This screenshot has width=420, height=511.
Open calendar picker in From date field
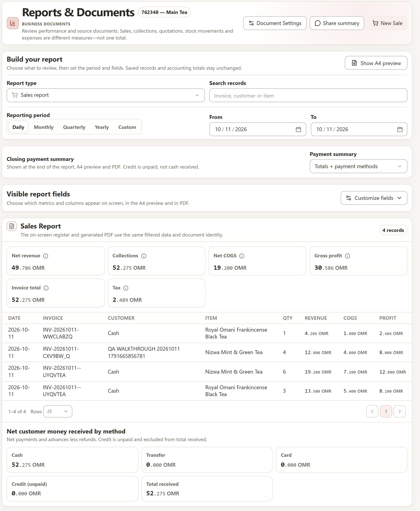pos(298,129)
